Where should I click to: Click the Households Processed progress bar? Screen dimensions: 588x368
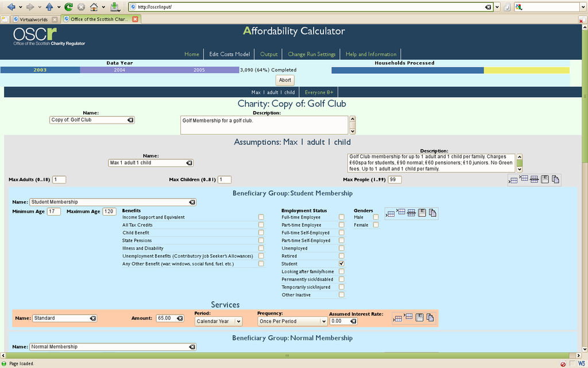pos(450,70)
